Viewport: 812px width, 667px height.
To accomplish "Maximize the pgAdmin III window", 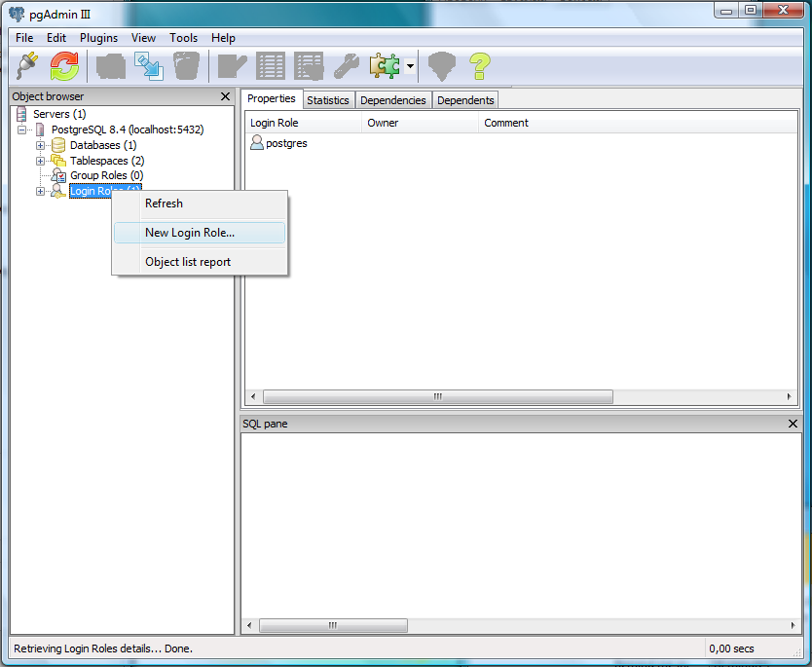I will [x=750, y=11].
